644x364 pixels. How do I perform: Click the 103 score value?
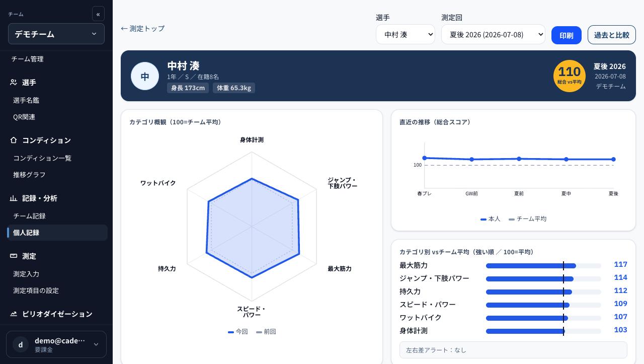pos(621,330)
